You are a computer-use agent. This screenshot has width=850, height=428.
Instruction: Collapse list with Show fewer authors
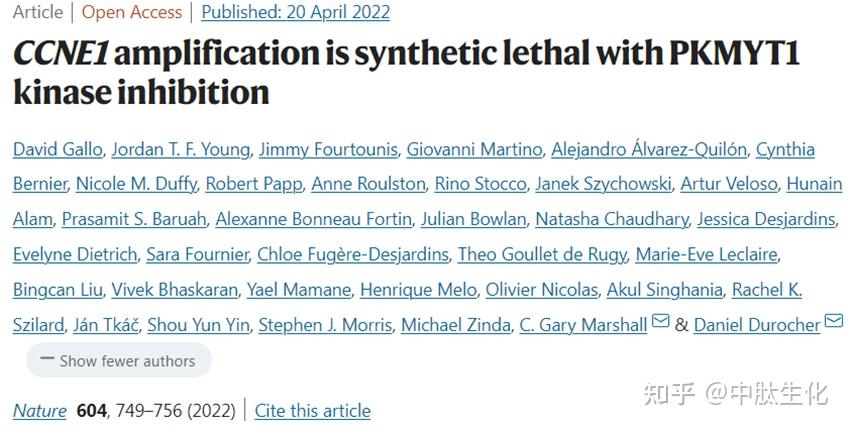(118, 360)
